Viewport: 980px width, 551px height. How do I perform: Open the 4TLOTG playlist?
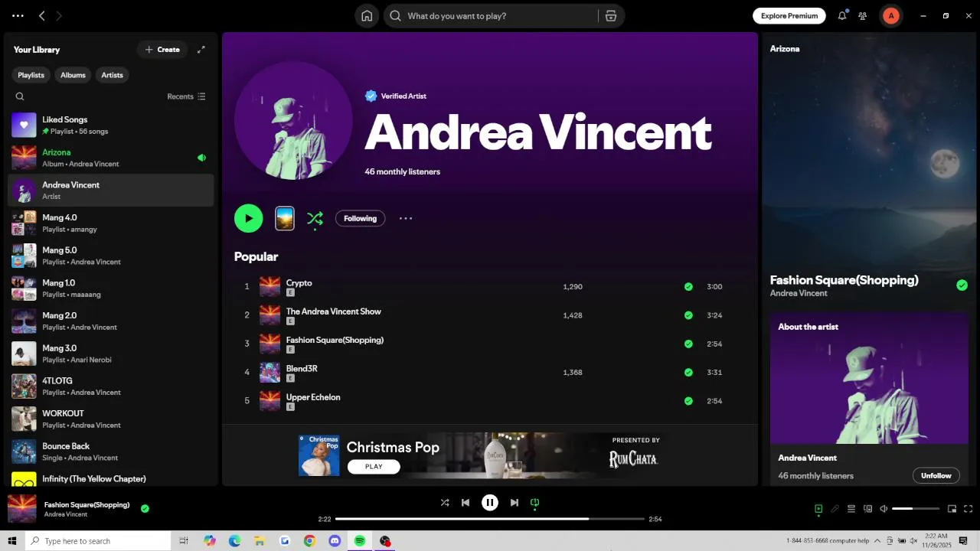pos(111,386)
